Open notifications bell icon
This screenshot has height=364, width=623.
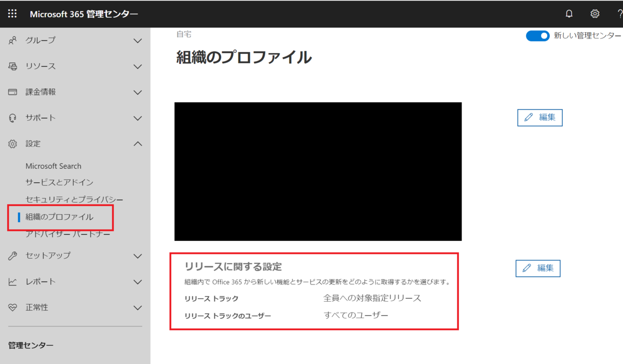coord(569,14)
